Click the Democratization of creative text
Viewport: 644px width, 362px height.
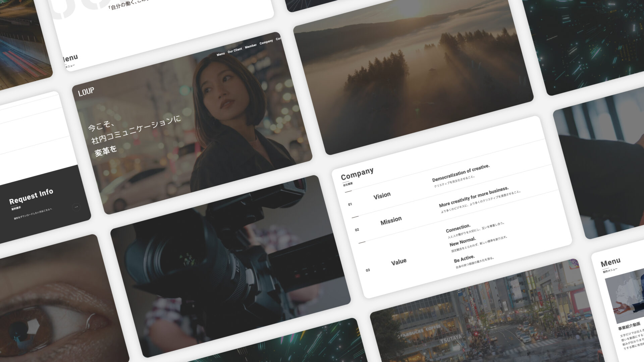pyautogui.click(x=461, y=173)
